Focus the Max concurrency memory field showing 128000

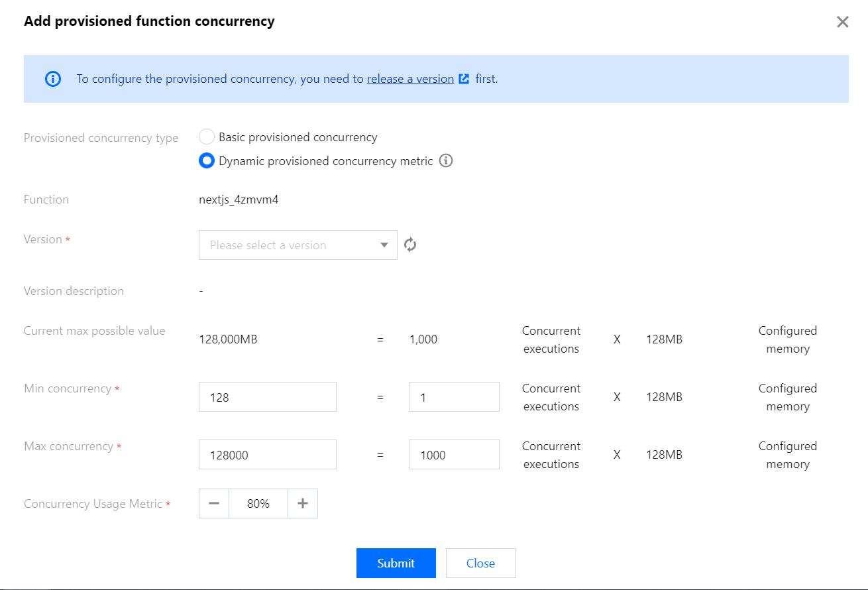tap(267, 455)
